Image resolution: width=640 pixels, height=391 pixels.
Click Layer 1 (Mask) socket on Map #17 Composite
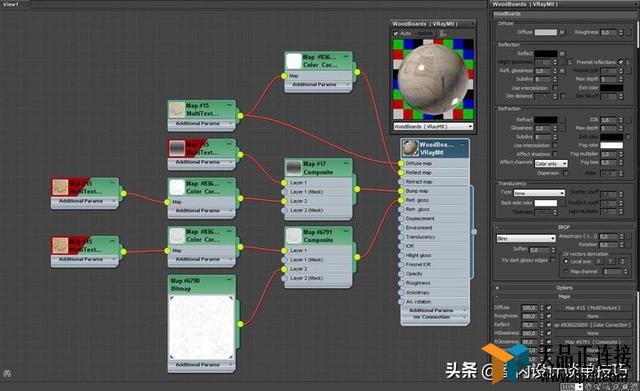(284, 192)
